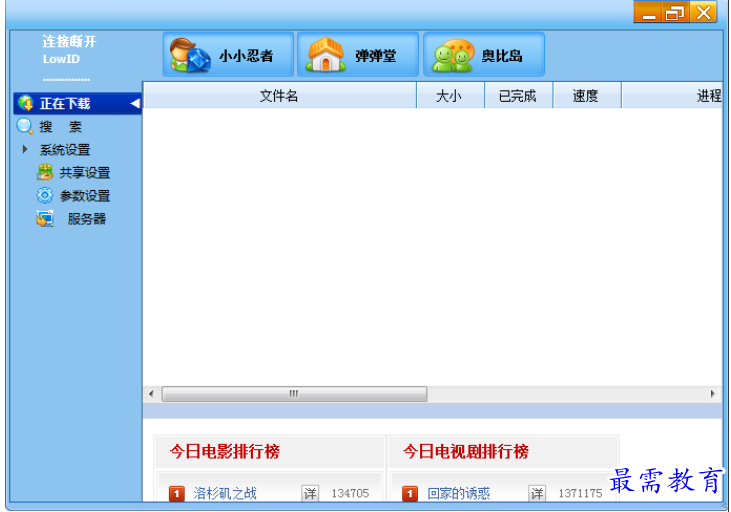Click the LowID status label
The width and height of the screenshot is (731, 512).
(61, 59)
